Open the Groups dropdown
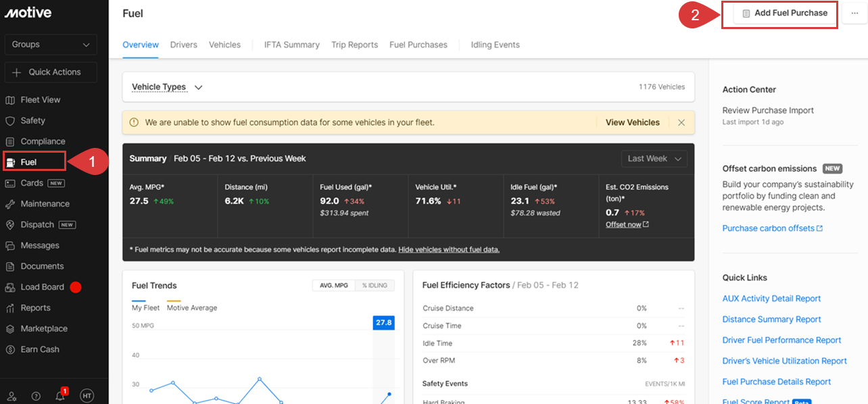This screenshot has width=868, height=404. (x=51, y=45)
